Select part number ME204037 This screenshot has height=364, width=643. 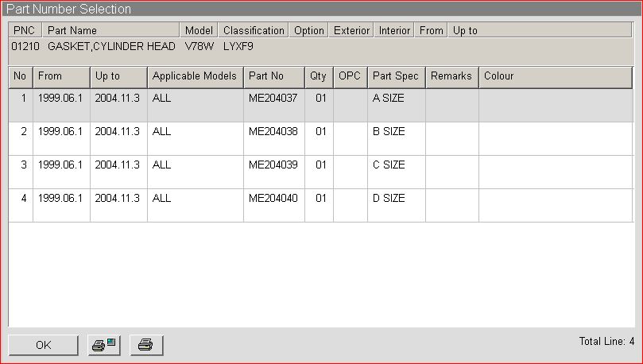273,99
